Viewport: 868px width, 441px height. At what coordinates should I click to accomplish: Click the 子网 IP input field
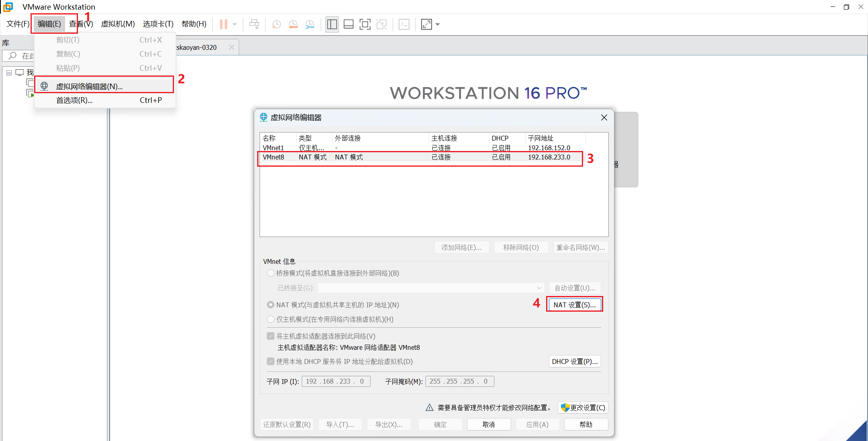click(336, 381)
